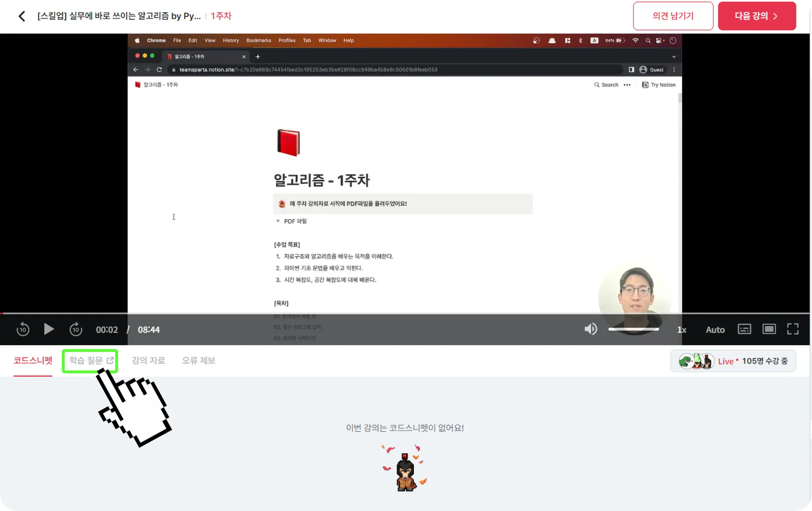Open the 학습 질문 tab

point(86,360)
